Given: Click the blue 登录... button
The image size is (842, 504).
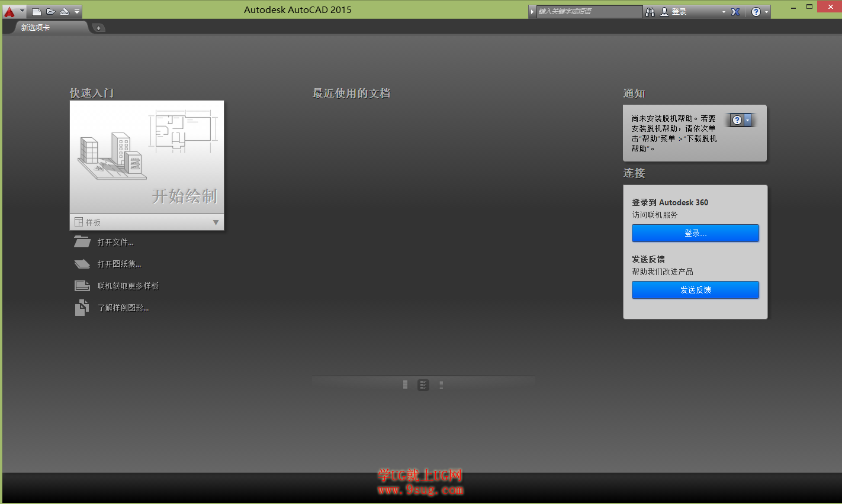Looking at the screenshot, I should coord(695,233).
